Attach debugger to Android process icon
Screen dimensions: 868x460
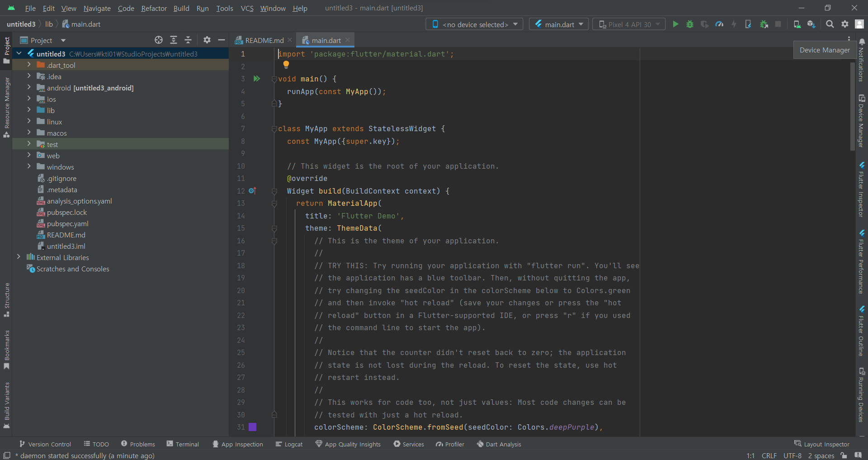pos(764,24)
